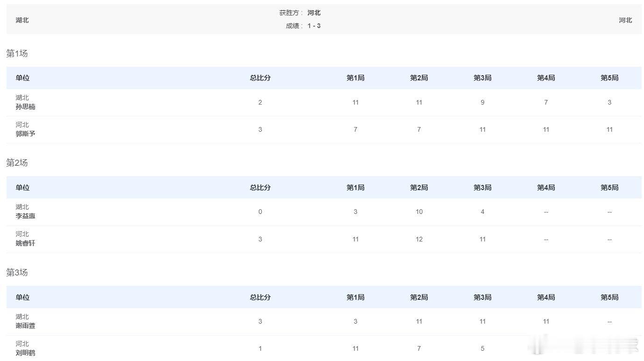Open player 姚睿轩's entry

point(25,243)
